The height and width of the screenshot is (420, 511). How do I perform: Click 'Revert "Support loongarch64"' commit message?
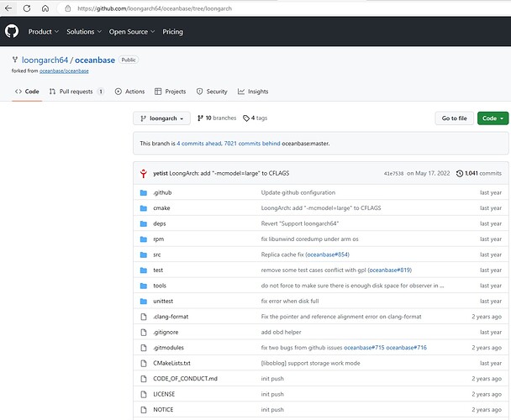pyautogui.click(x=300, y=223)
